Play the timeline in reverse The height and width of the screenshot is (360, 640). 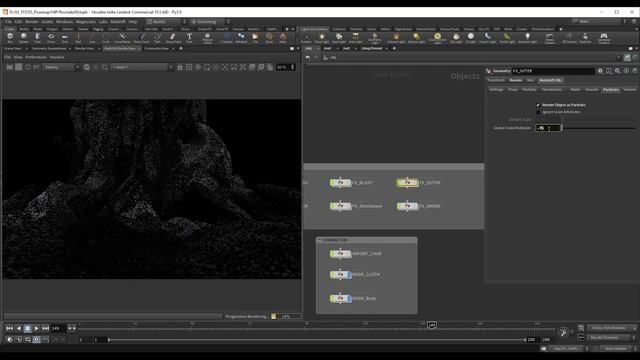pyautogui.click(x=18, y=328)
